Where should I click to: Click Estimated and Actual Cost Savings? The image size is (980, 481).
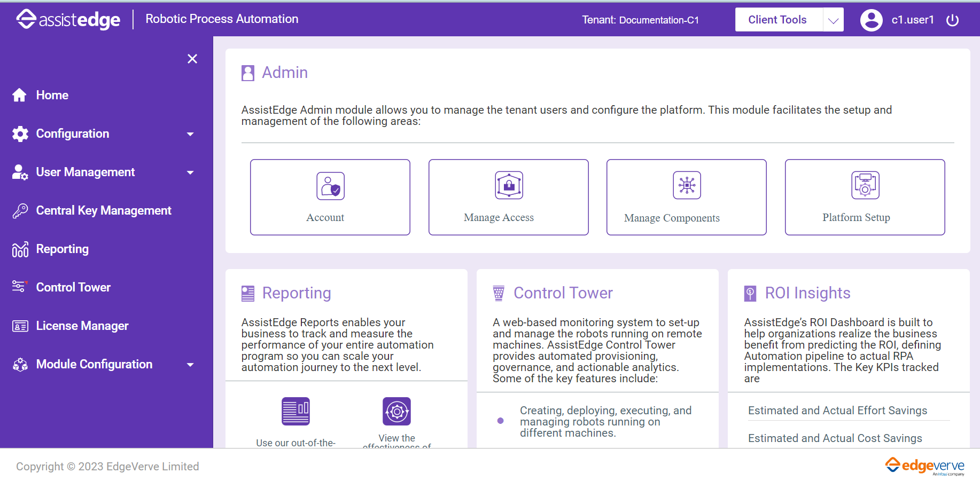(x=835, y=438)
